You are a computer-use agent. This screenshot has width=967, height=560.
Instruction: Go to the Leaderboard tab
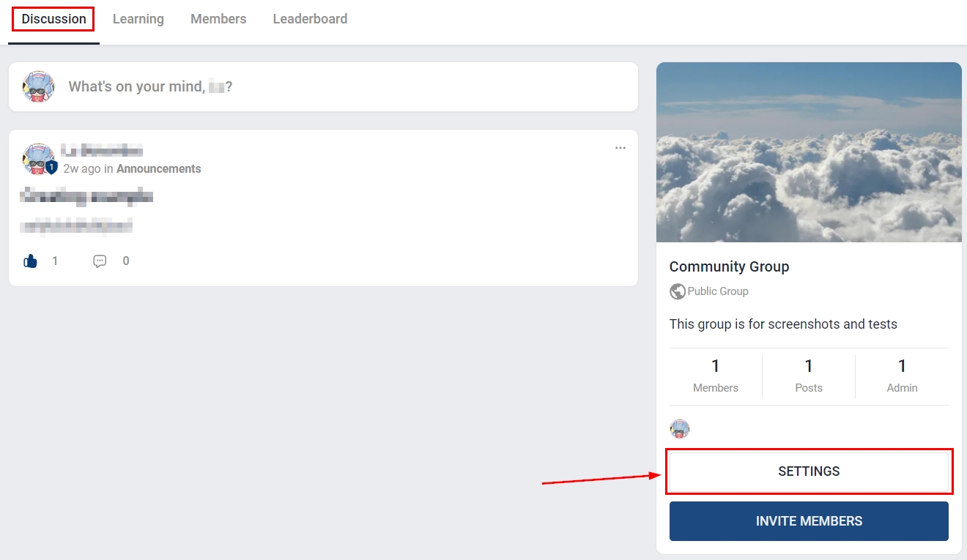tap(310, 19)
